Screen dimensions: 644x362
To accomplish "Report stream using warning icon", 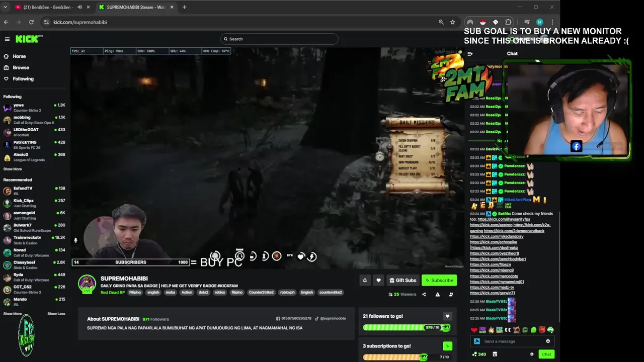I will pos(437,295).
